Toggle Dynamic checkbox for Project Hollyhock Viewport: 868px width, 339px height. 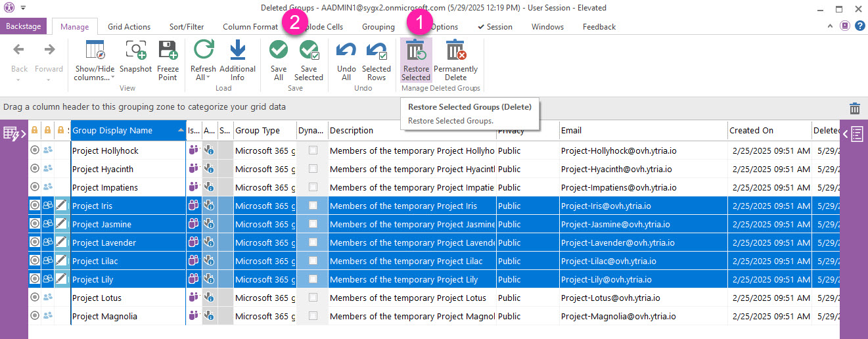pyautogui.click(x=313, y=150)
